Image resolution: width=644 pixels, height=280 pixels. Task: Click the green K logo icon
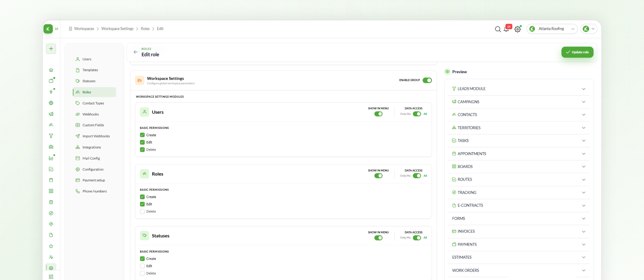pos(48,29)
